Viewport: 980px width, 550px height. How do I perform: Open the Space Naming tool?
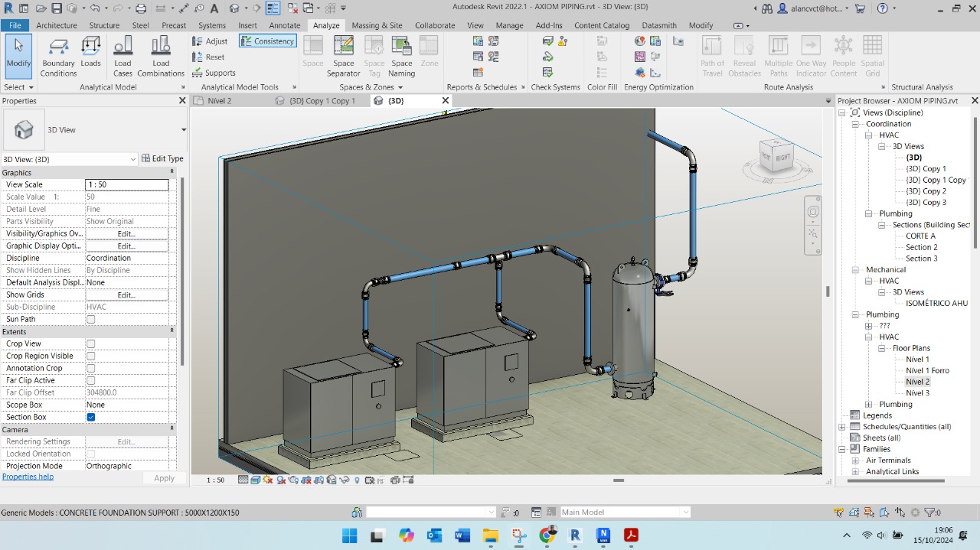(x=401, y=56)
